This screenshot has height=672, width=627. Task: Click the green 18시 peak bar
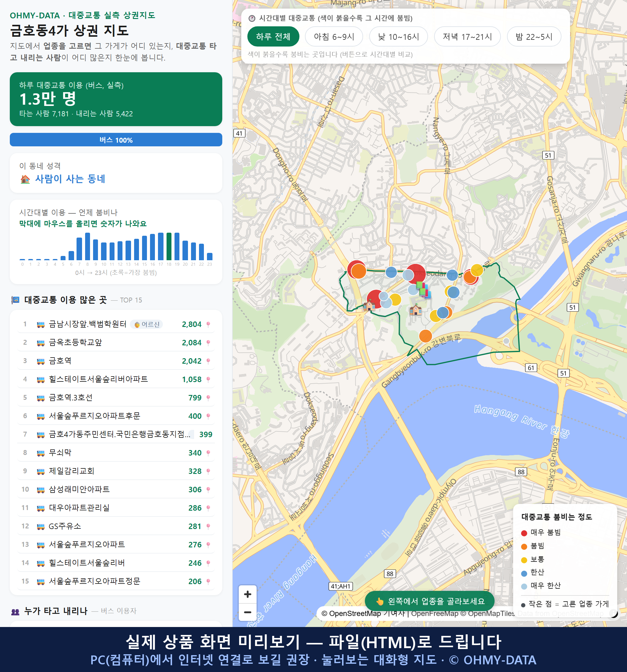tap(169, 246)
